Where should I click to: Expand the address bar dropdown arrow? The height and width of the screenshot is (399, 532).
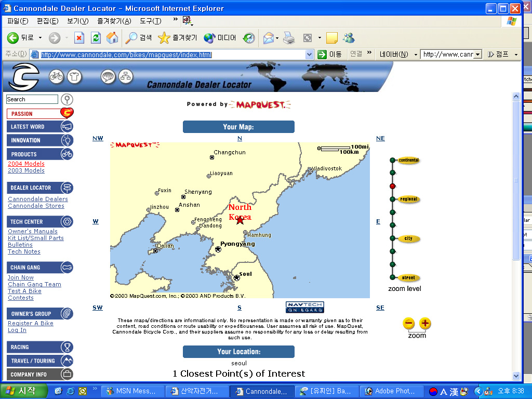tap(309, 54)
